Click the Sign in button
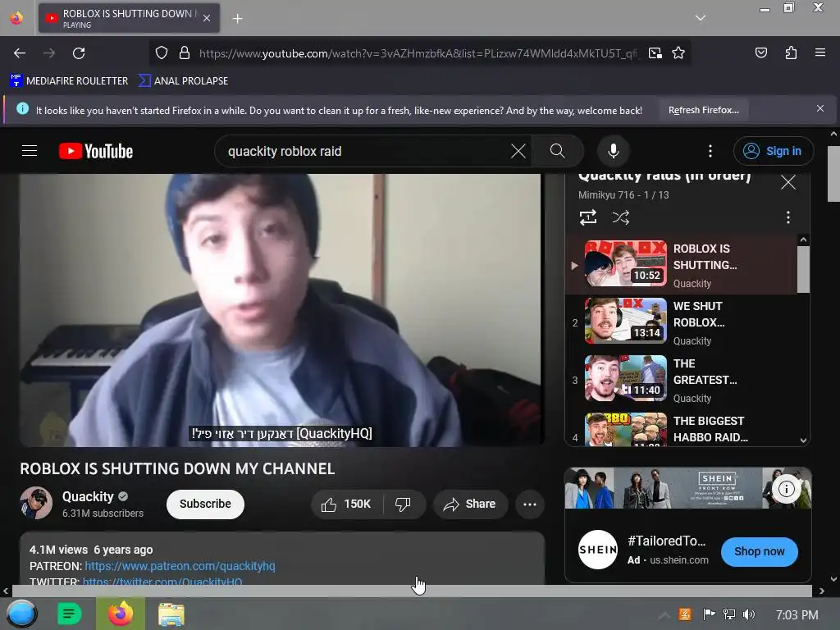 pos(773,151)
